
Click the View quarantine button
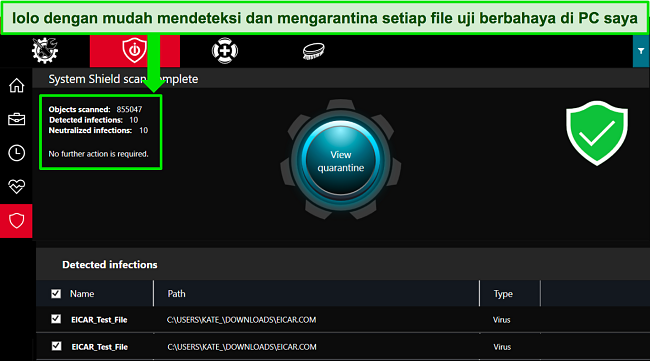(x=341, y=161)
